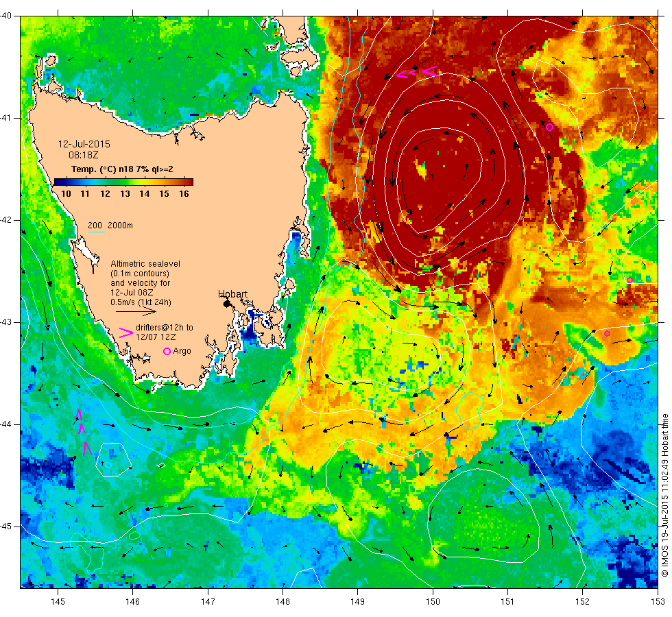Click the magenta drifter chevron in the legend
Image resolution: width=672 pixels, height=617 pixels.
tap(125, 332)
